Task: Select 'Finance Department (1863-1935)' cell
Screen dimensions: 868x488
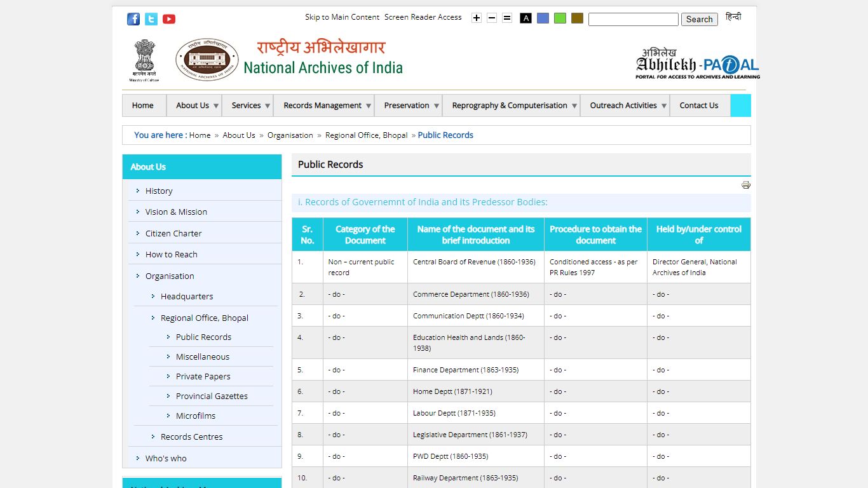Action: click(476, 370)
